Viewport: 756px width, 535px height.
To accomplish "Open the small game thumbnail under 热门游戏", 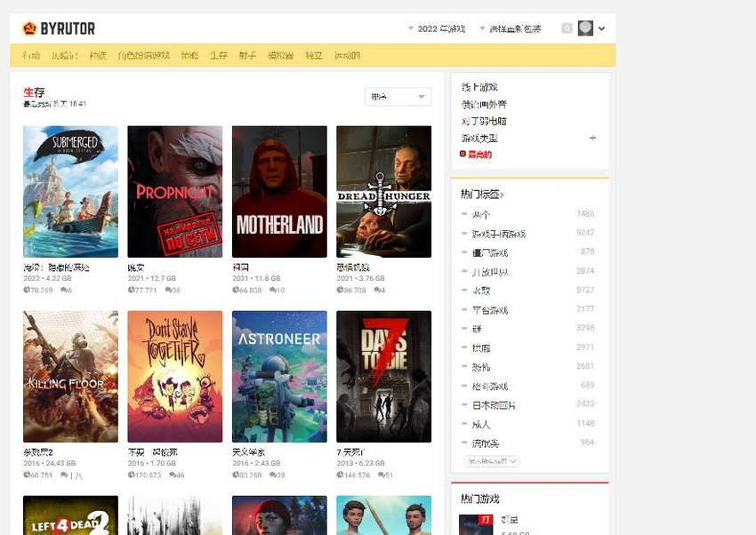I will click(477, 525).
